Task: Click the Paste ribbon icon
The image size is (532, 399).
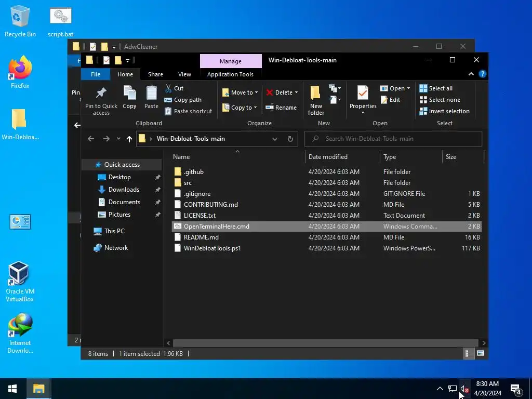Action: 151,97
